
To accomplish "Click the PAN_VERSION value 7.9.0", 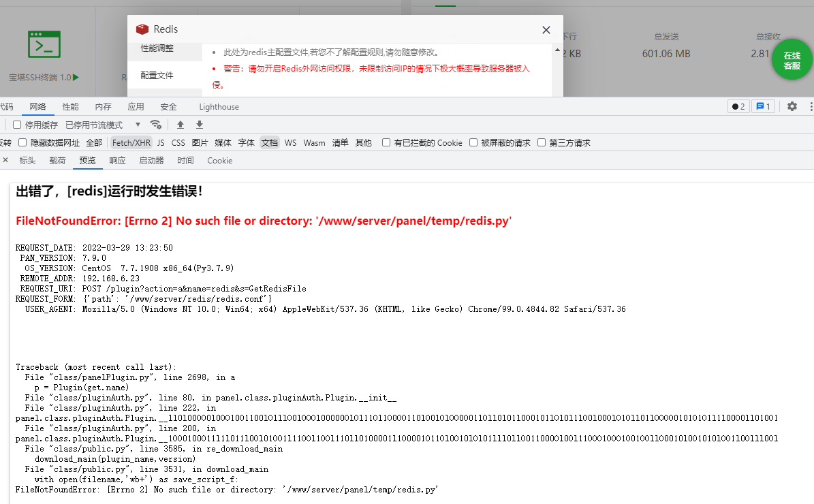I will click(94, 258).
